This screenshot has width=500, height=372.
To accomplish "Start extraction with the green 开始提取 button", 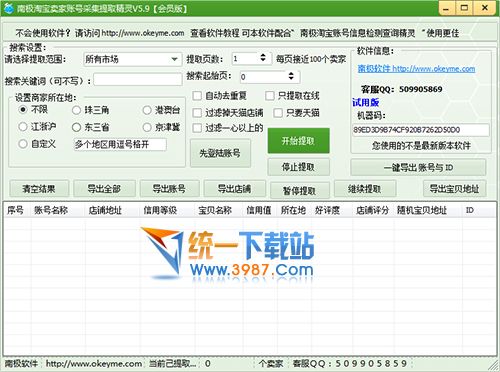I will tap(298, 141).
